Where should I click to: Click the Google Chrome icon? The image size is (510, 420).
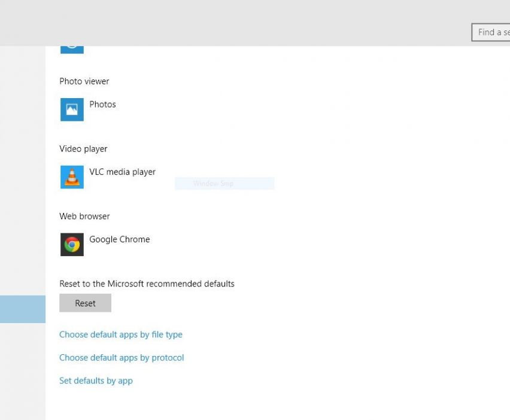click(x=72, y=245)
